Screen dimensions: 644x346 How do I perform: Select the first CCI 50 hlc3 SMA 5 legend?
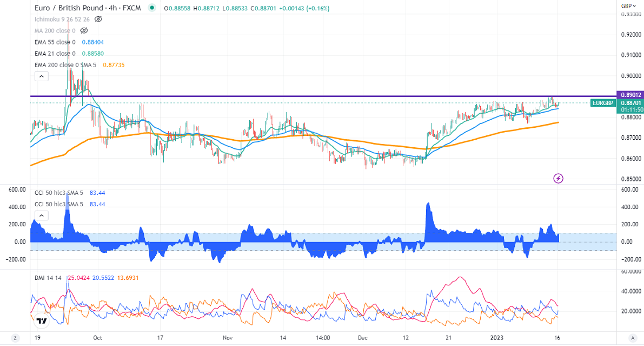tap(59, 193)
